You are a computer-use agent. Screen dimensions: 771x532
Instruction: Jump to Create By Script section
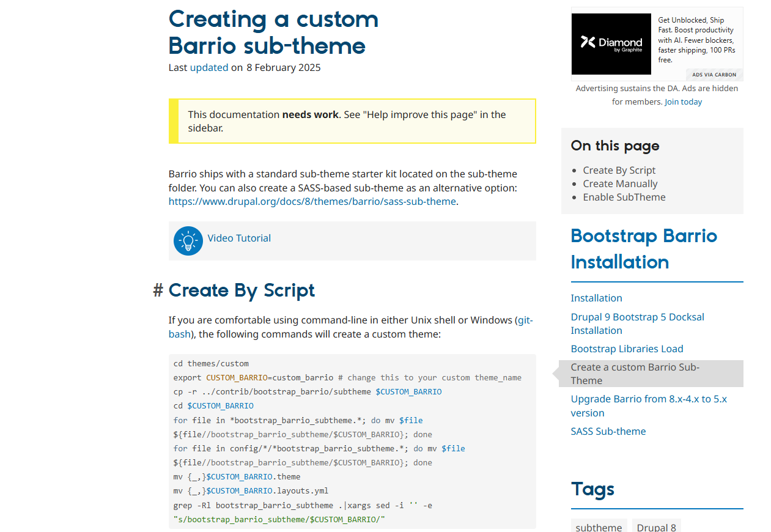(x=619, y=170)
